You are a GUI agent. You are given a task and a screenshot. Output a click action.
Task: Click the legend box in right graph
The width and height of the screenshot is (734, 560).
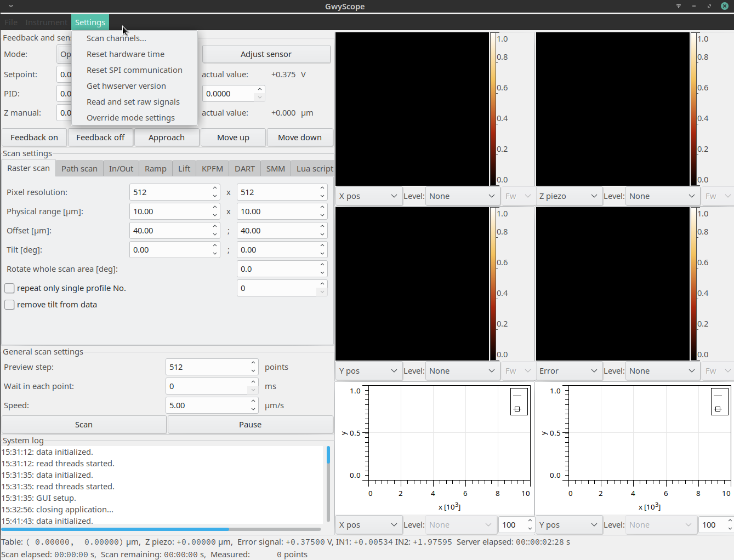tap(719, 402)
